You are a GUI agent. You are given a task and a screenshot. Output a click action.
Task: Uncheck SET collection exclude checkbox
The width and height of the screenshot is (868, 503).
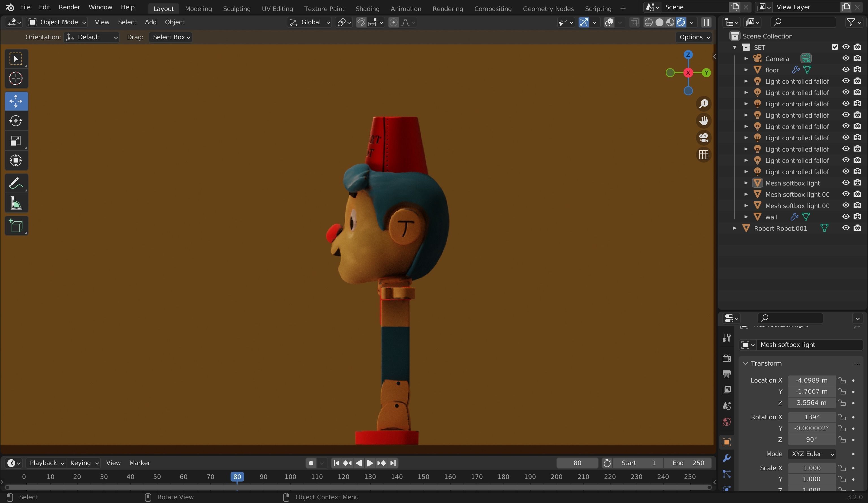tap(835, 47)
